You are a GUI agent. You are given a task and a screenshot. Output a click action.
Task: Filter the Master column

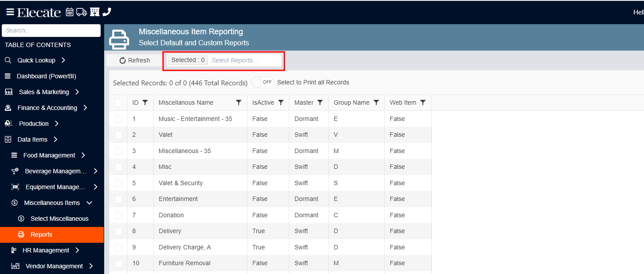(320, 102)
